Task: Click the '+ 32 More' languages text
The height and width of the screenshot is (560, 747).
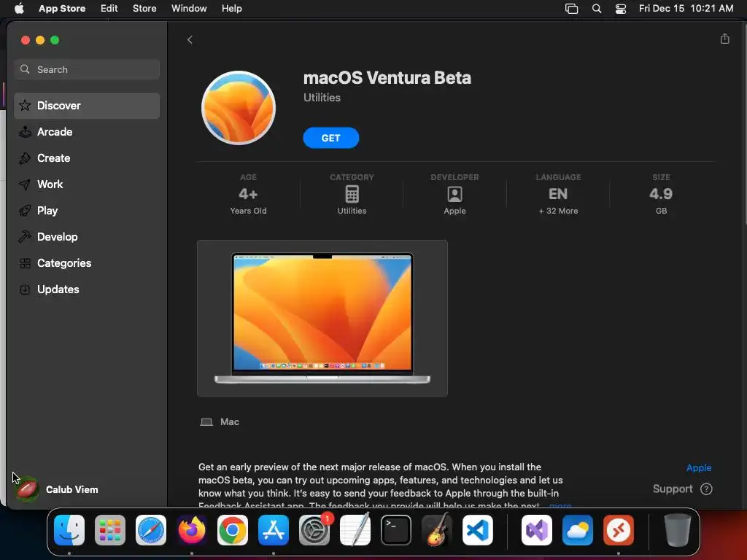Action: (x=558, y=211)
